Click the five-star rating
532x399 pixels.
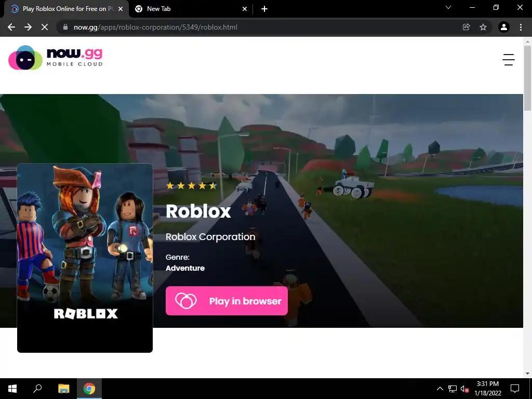pos(191,185)
